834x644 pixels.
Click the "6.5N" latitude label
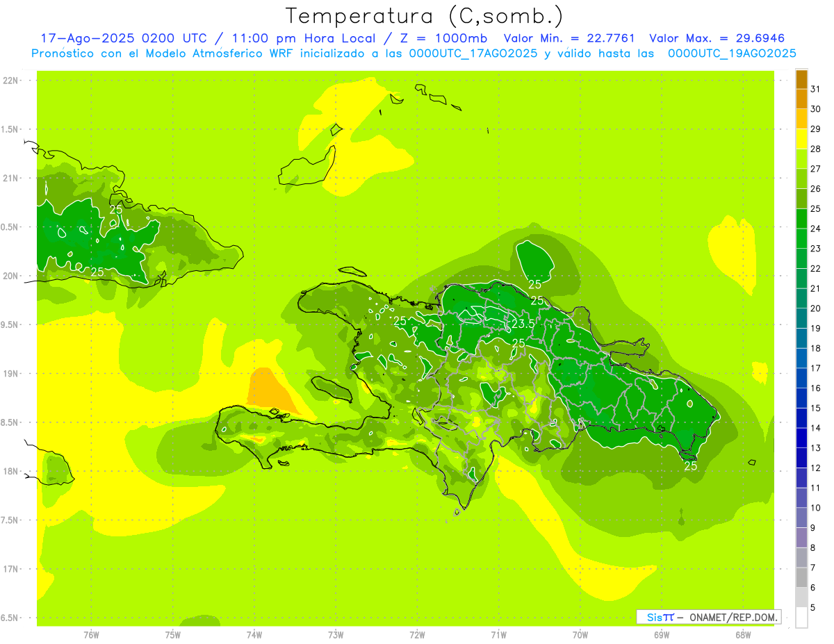(10, 618)
